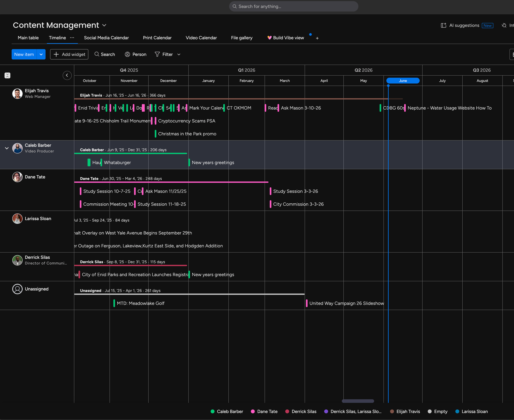The height and width of the screenshot is (420, 514).
Task: Click the AI suggestions icon
Action: (x=443, y=25)
